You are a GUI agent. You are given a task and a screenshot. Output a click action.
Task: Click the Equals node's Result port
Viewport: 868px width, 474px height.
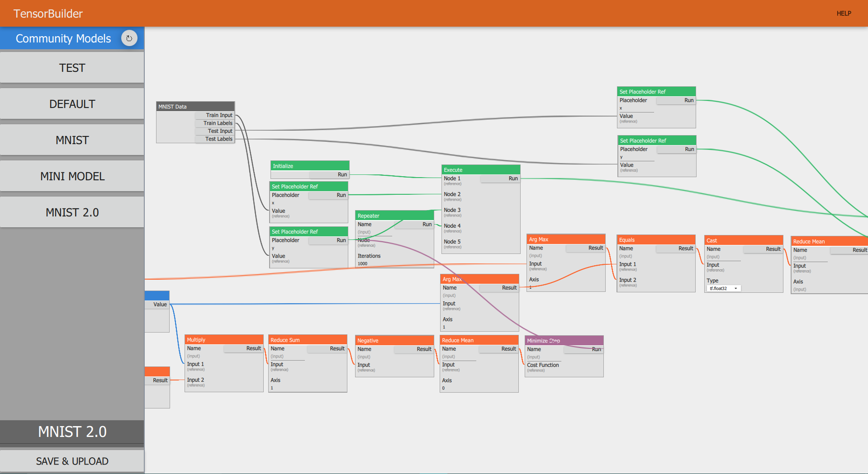675,249
